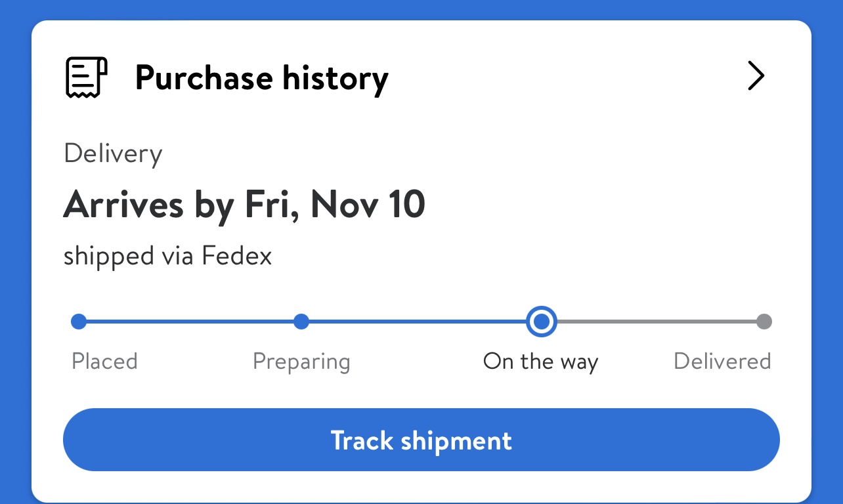The height and width of the screenshot is (504, 843).
Task: Click the Delivery section label
Action: click(113, 155)
